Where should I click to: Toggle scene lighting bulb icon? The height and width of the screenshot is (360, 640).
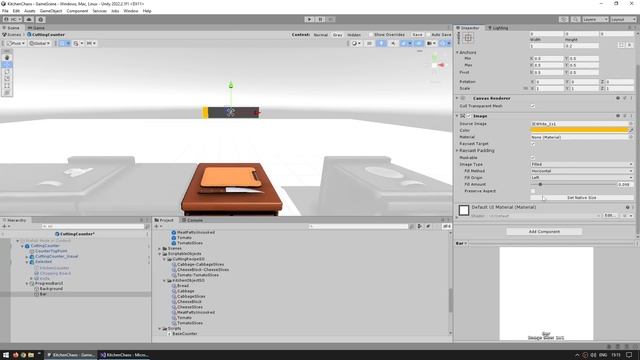[x=381, y=43]
